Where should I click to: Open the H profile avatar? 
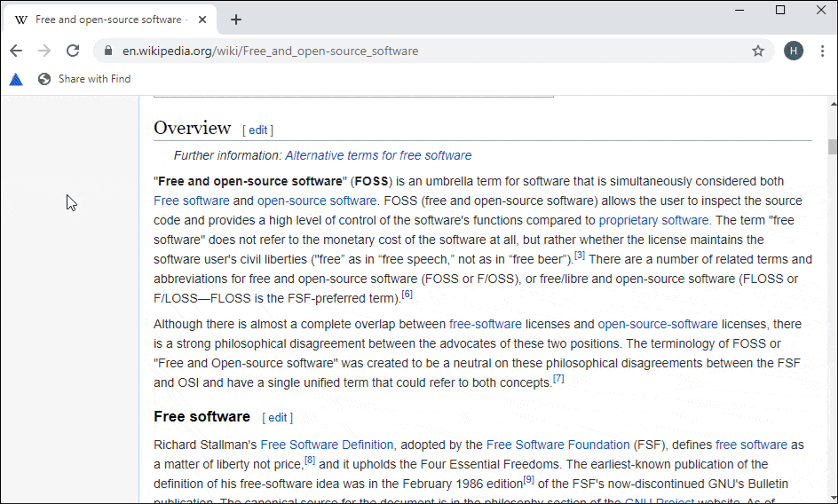coord(794,51)
